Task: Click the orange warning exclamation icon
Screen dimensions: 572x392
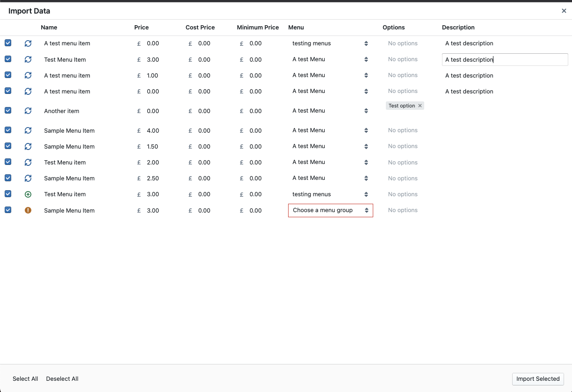Action: pos(28,210)
